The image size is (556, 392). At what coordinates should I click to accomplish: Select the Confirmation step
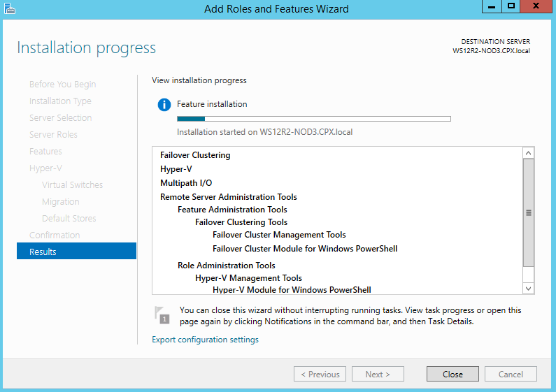point(55,235)
